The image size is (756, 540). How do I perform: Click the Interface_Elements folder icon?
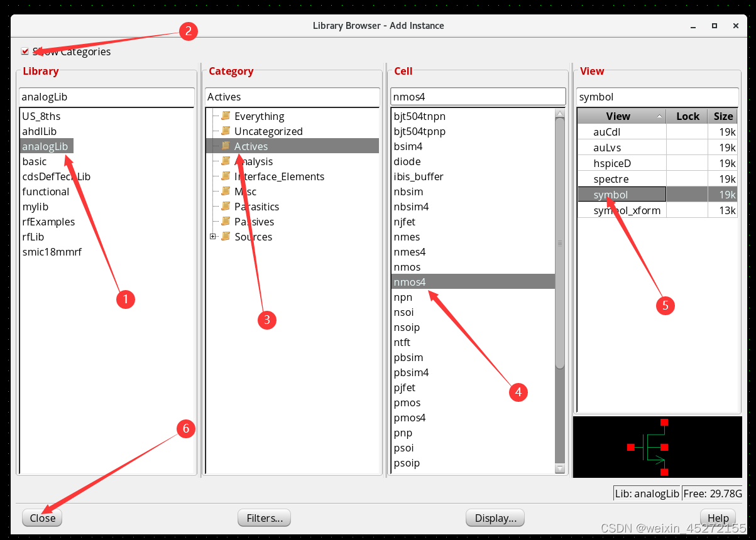pos(226,176)
